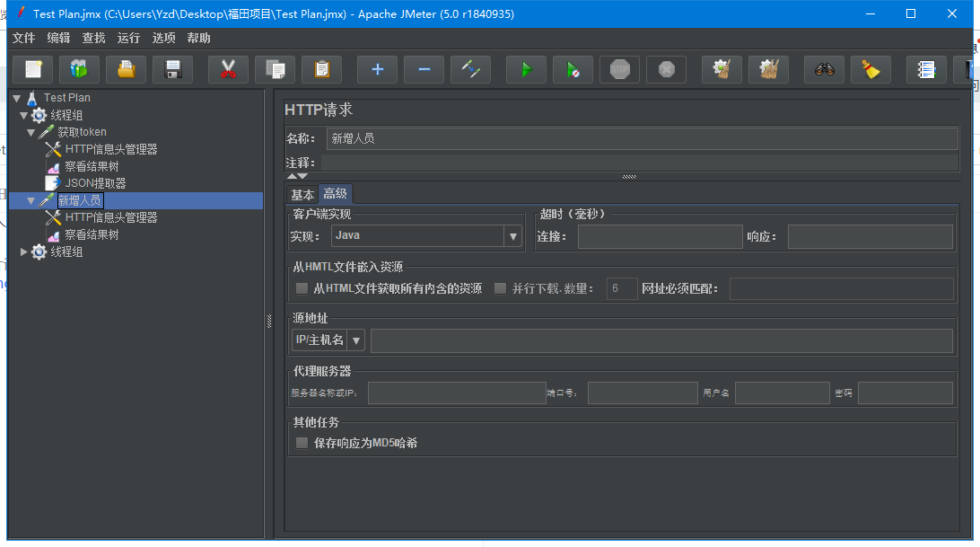This screenshot has height=547, width=980.
Task: Click the proxy 端口号 port field
Action: pos(643,393)
